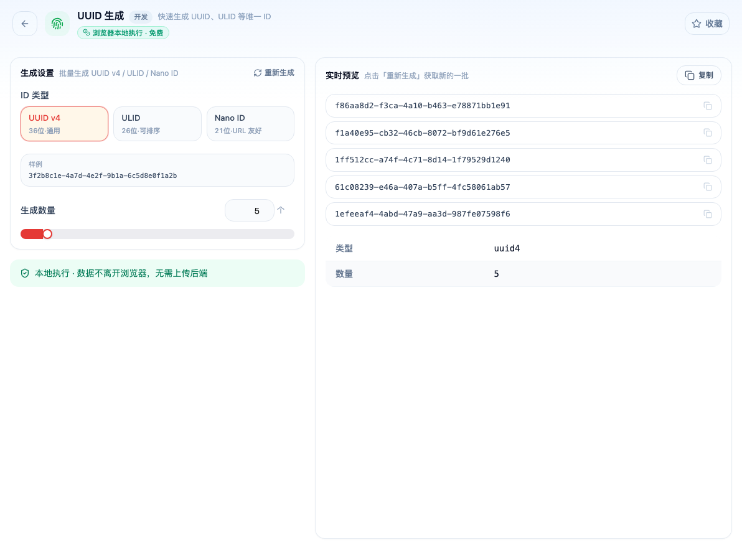Click the UUID text f86aa8d2-f3ca-4a10-b463-e78871bb1e91
Image resolution: width=742 pixels, height=560 pixels.
coord(423,106)
